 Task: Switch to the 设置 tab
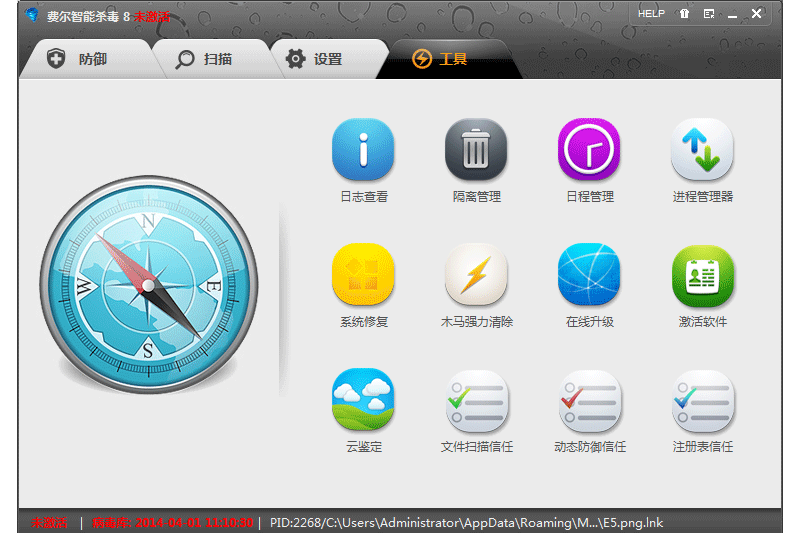[329, 59]
